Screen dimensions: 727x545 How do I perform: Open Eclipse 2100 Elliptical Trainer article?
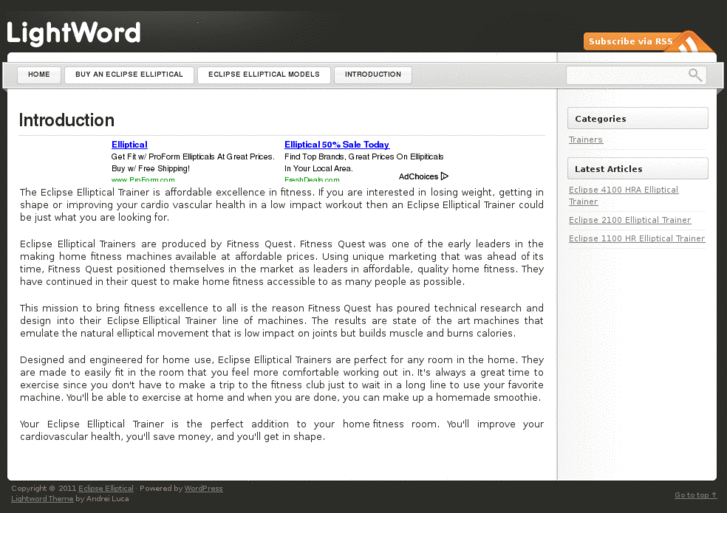click(x=630, y=220)
